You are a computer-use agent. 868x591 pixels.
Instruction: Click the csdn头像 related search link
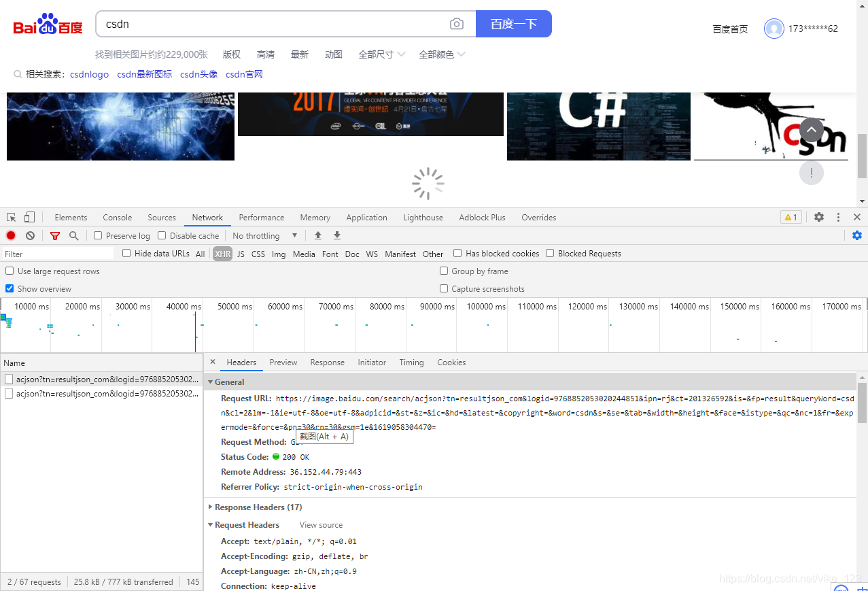coord(198,74)
